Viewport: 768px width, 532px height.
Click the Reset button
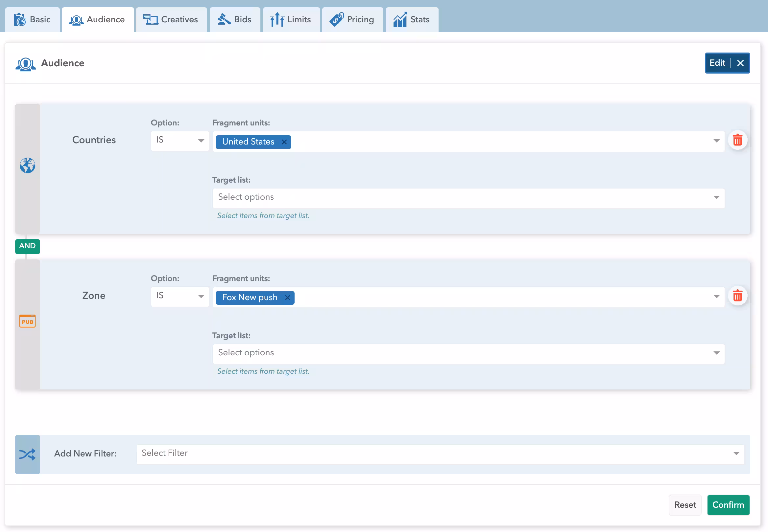pyautogui.click(x=685, y=505)
